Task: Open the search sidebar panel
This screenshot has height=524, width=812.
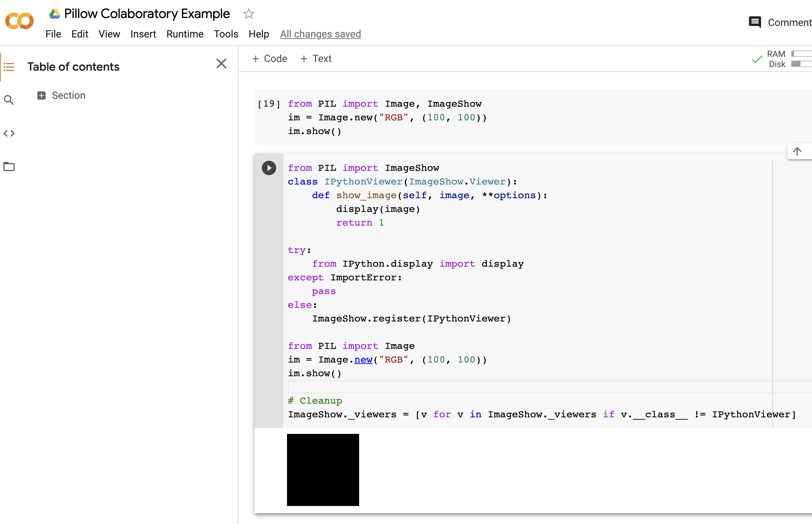Action: (x=9, y=100)
